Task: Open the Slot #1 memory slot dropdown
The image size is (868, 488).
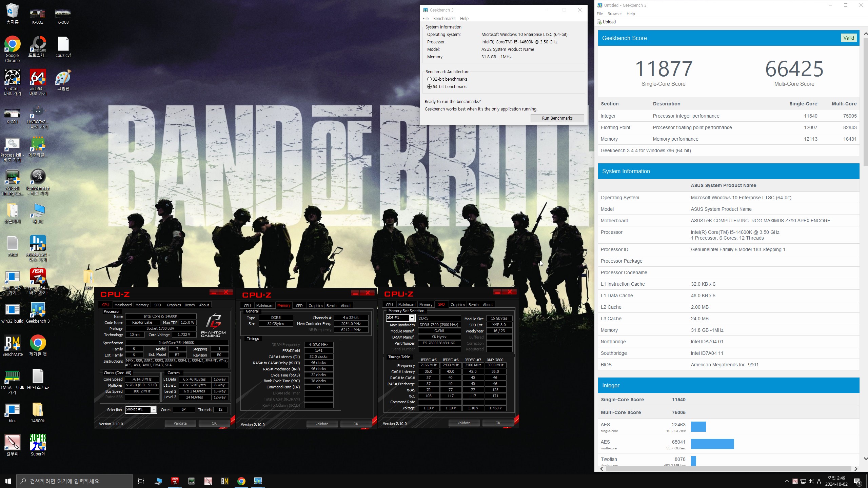Action: pos(401,318)
